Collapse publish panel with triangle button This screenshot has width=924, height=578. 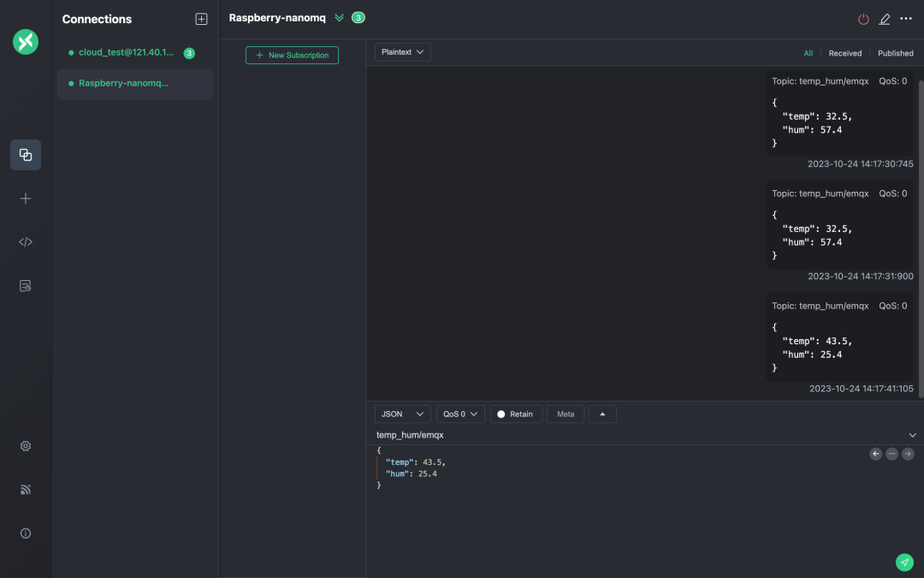pyautogui.click(x=602, y=414)
